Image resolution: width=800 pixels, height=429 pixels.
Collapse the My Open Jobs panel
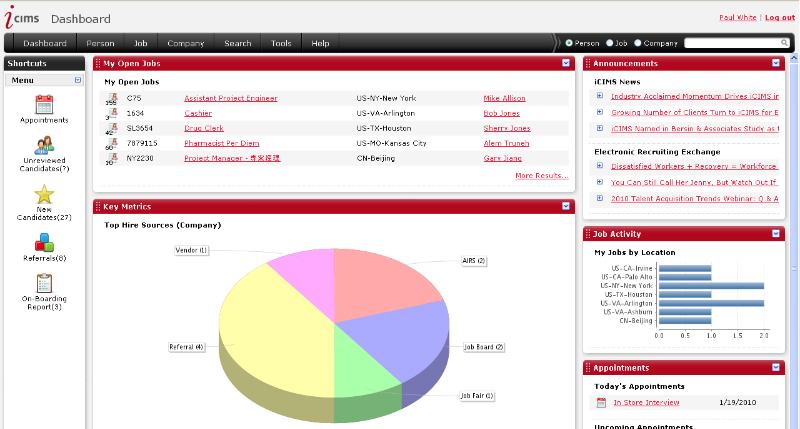pos(566,64)
